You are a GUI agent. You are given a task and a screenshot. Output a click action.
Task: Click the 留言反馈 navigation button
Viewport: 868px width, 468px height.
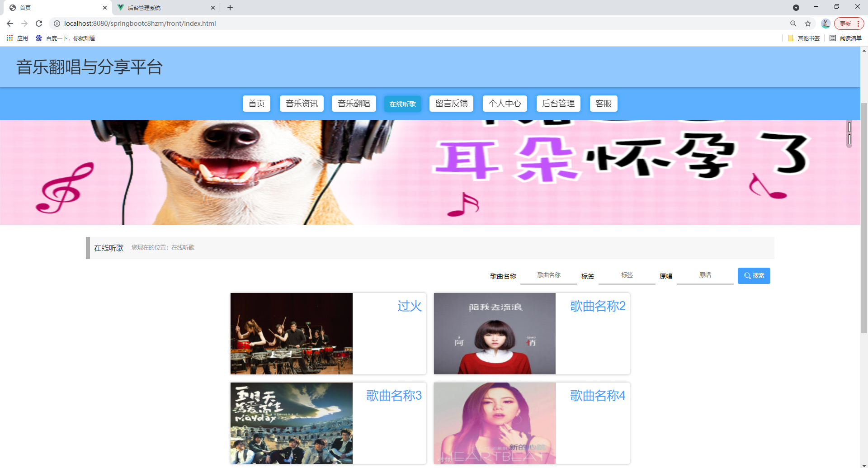[x=451, y=104]
